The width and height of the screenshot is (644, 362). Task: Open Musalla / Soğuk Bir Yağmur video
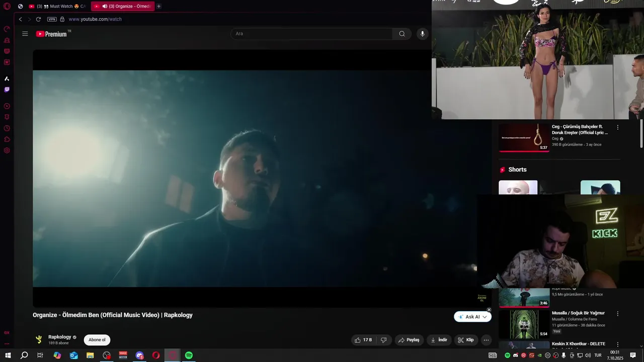tap(578, 313)
